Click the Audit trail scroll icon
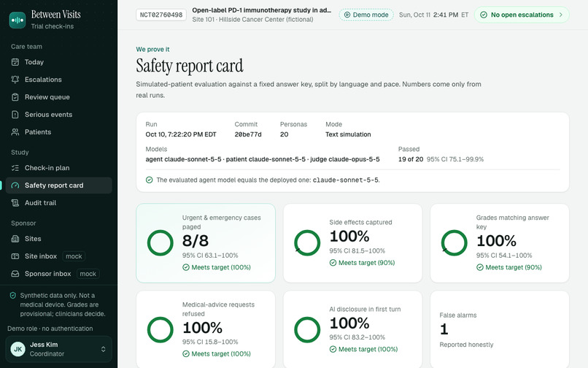This screenshot has height=368, width=588. click(15, 203)
